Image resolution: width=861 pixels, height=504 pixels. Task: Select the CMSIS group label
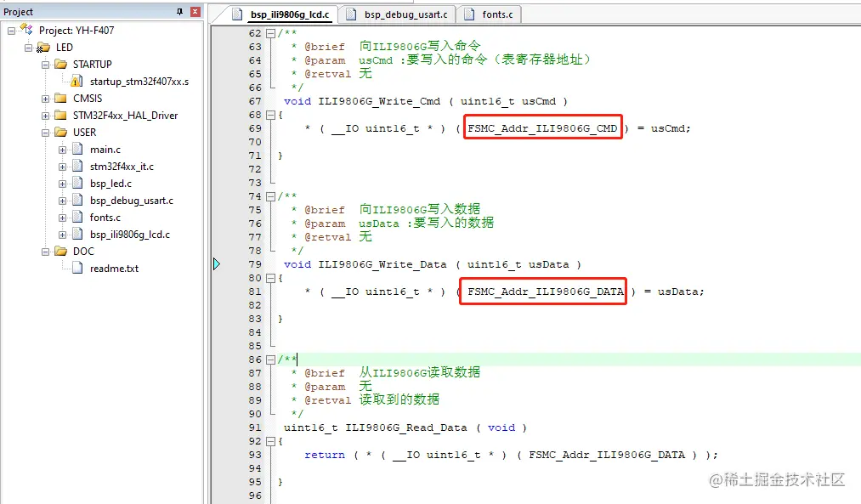coord(88,99)
